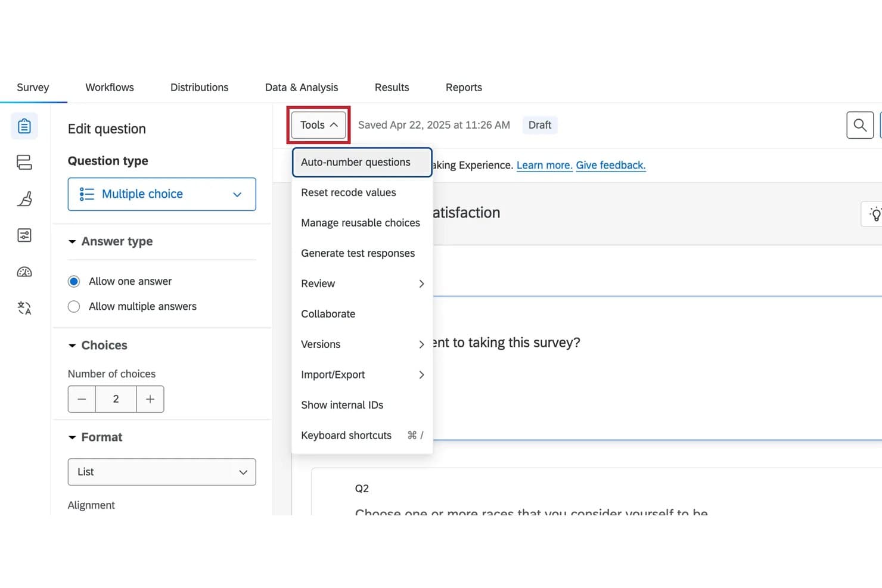Screen dimensions: 882x588
Task: Open the Survey builder clipboard icon
Action: coord(24,126)
